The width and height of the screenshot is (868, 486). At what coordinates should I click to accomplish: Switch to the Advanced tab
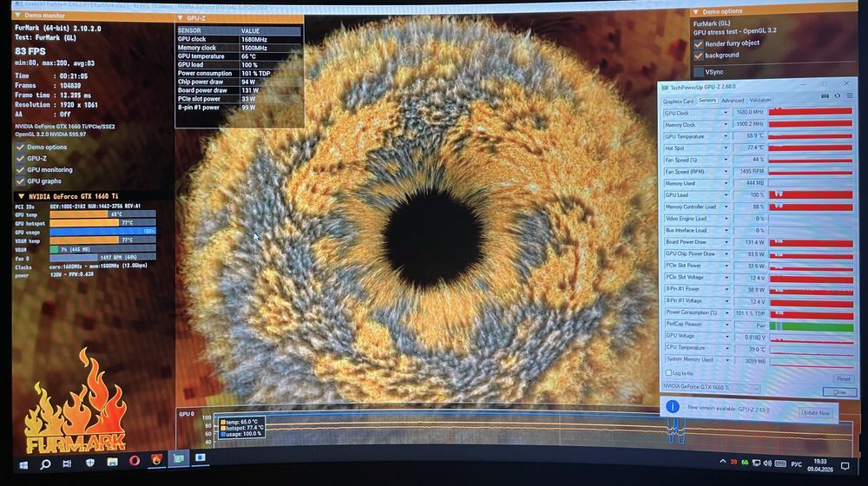coord(733,100)
